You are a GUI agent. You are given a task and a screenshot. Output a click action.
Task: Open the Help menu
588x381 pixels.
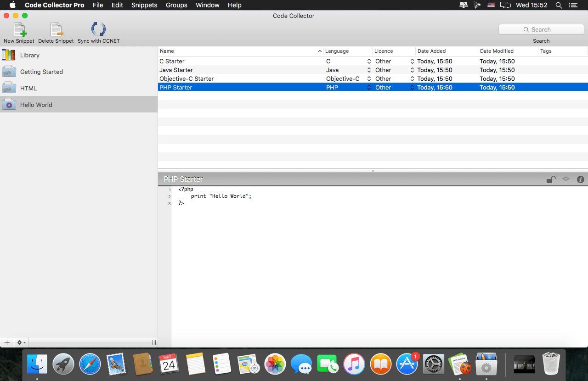[x=234, y=5]
